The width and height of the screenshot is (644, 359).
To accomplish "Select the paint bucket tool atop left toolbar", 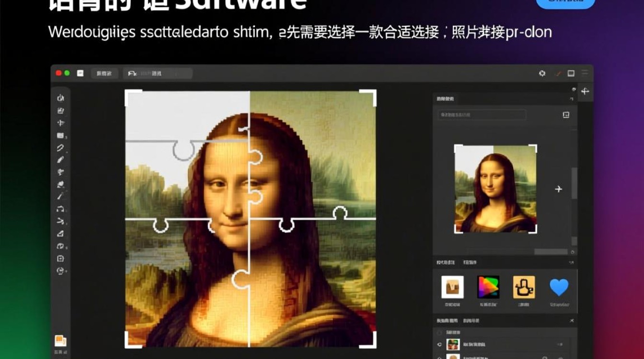I will (x=60, y=98).
